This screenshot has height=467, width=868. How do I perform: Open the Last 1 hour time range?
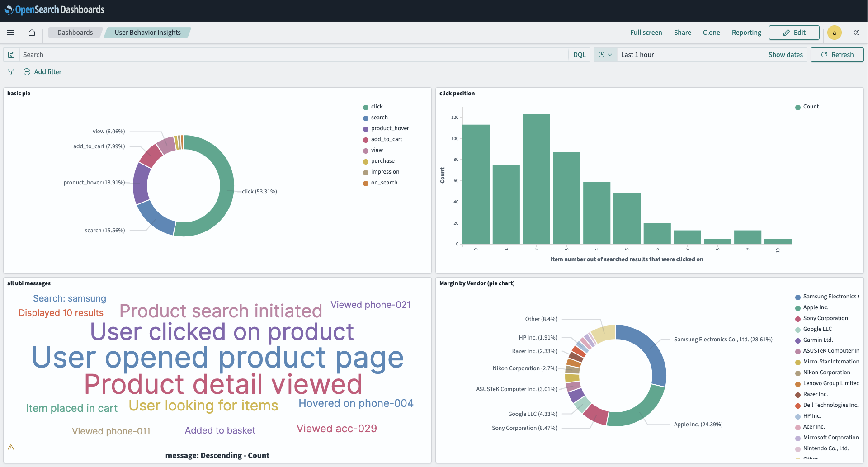(x=637, y=55)
